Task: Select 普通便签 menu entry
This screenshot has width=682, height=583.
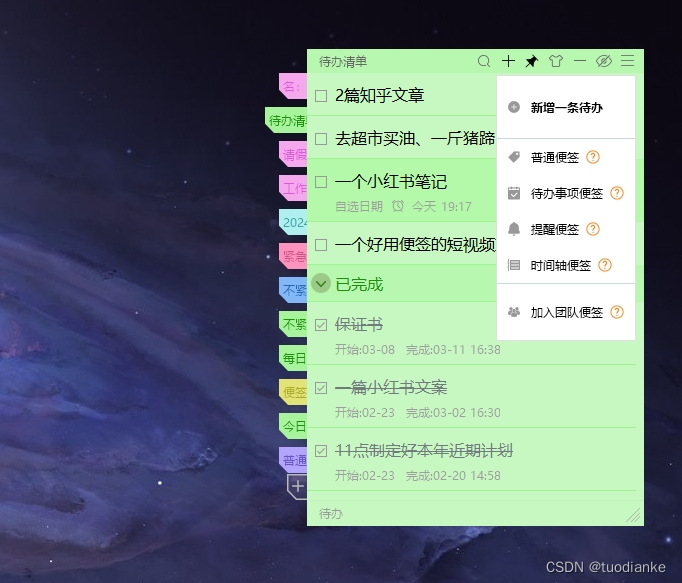Action: [x=566, y=157]
